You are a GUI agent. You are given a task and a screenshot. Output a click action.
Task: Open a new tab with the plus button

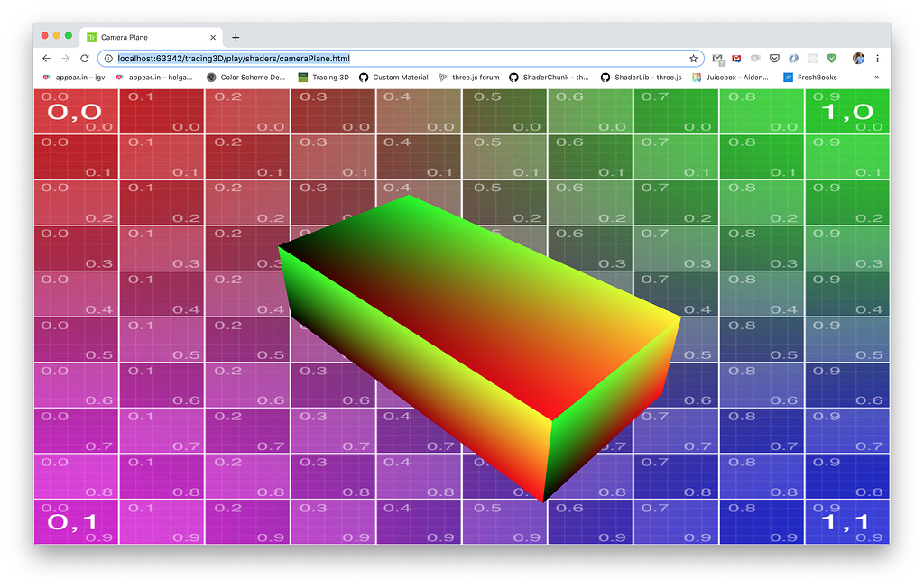click(x=236, y=37)
